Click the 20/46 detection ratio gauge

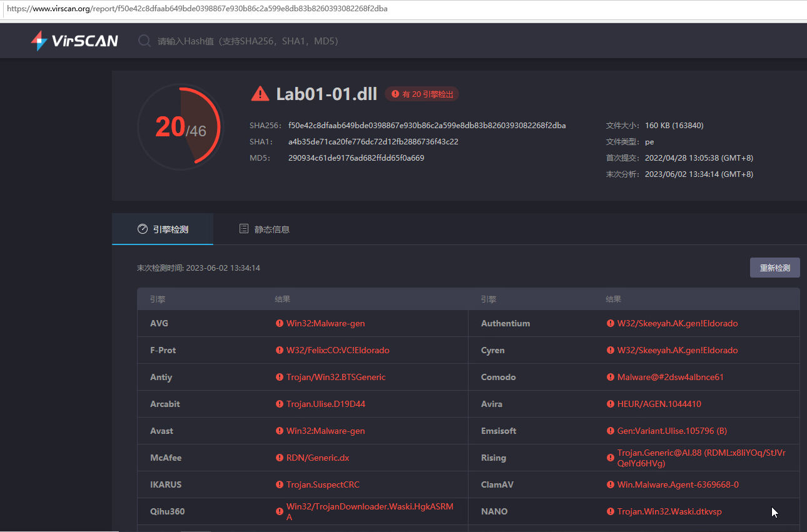[180, 127]
